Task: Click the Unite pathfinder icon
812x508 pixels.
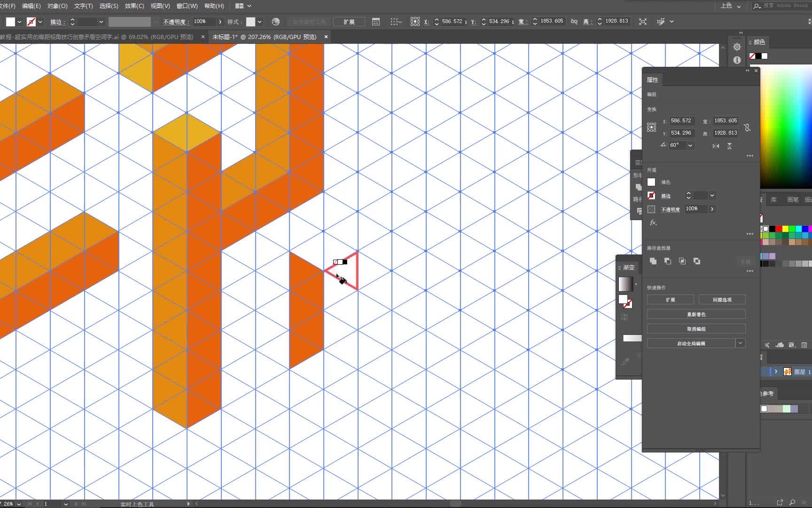Action: tap(653, 261)
